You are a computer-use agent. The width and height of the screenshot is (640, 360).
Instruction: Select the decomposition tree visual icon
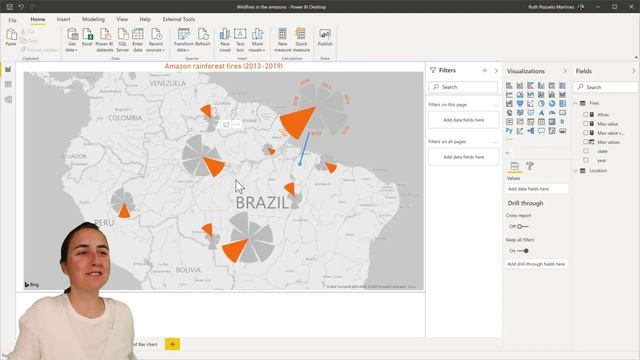tap(530, 131)
